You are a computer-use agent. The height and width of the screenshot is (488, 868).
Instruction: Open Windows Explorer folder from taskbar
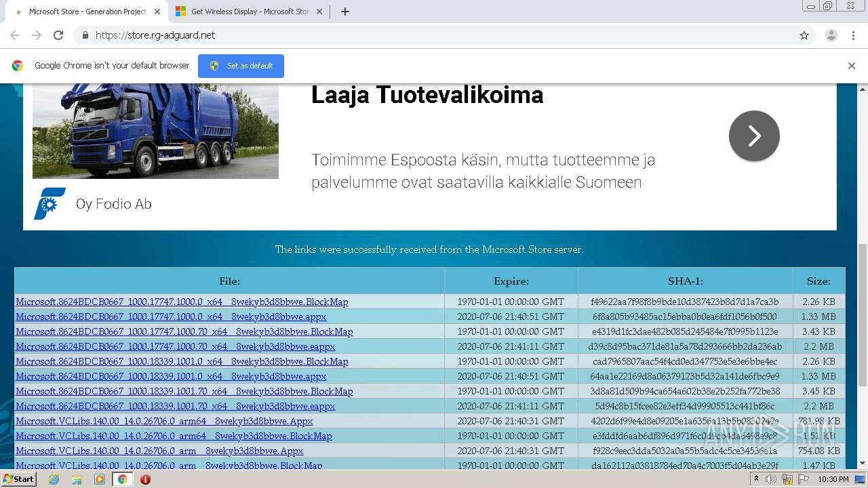point(77,479)
